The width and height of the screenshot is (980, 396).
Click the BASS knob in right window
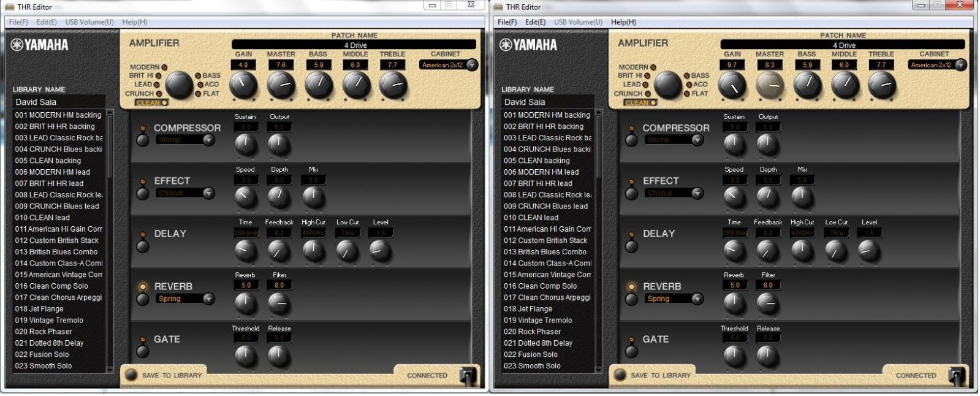click(807, 86)
